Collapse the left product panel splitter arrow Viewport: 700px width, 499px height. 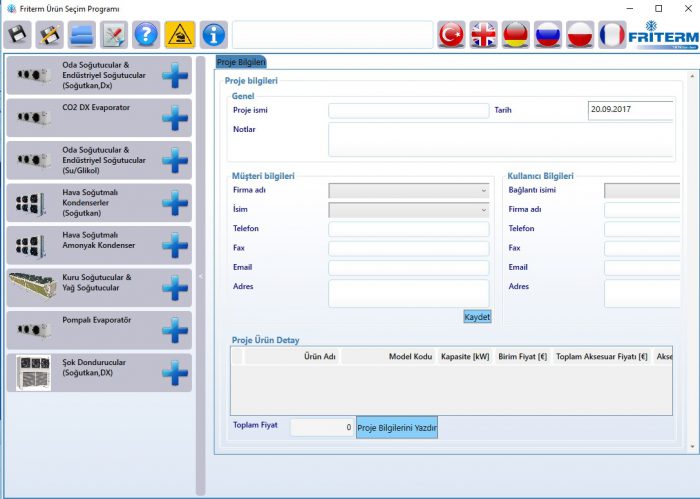point(200,276)
